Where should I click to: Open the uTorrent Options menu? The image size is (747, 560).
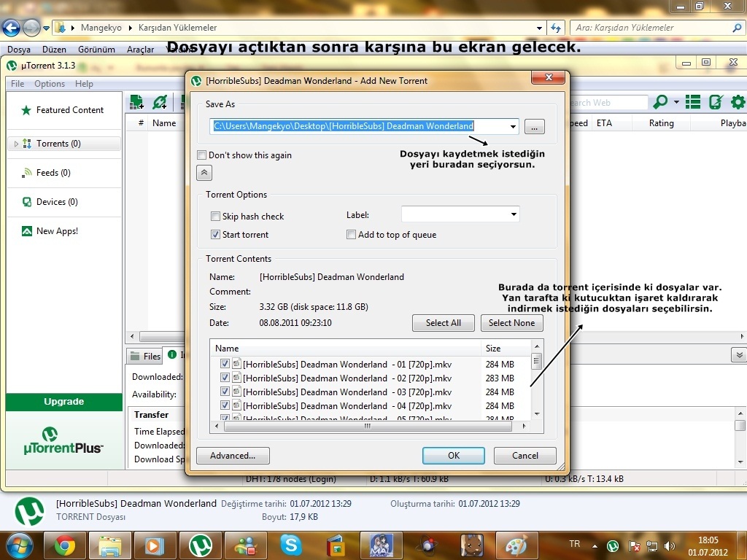coord(50,84)
